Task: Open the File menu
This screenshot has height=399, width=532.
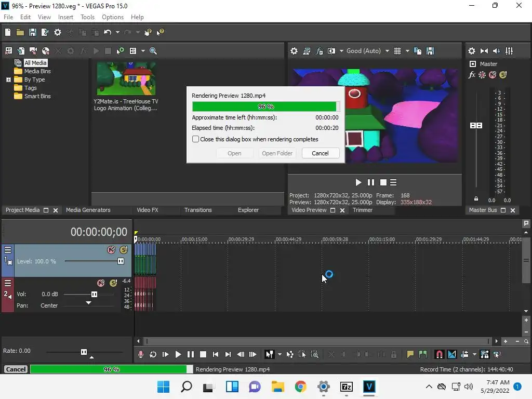Action: (8, 17)
